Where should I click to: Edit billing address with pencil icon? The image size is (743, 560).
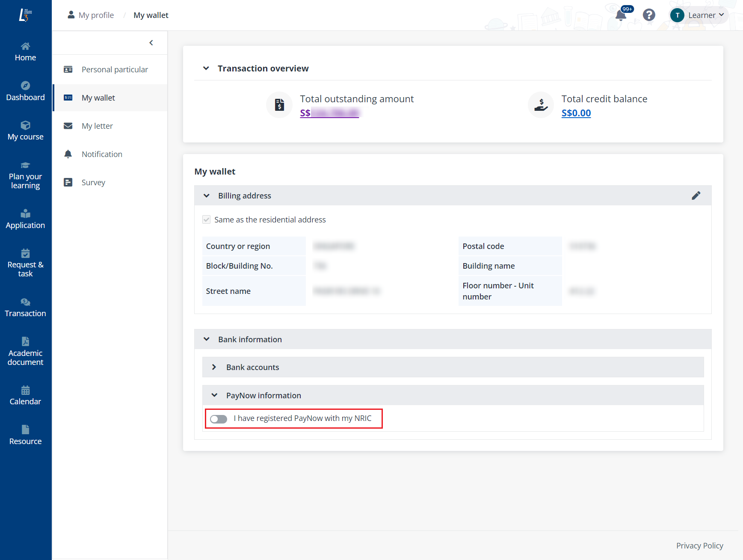pos(696,196)
